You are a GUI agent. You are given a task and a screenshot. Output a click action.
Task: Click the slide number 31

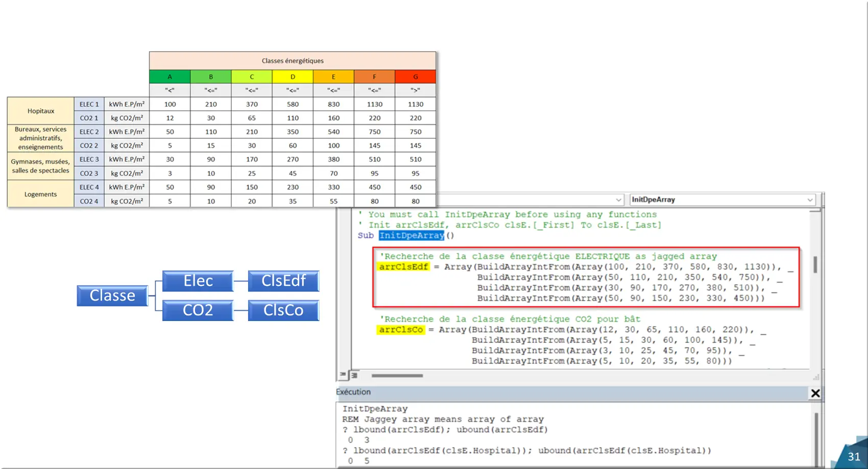coord(854,457)
